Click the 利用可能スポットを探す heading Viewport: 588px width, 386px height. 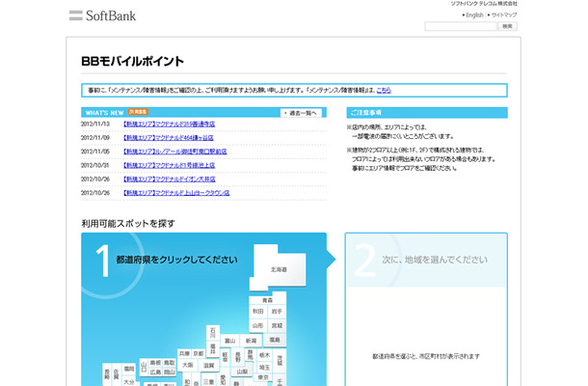coord(128,224)
